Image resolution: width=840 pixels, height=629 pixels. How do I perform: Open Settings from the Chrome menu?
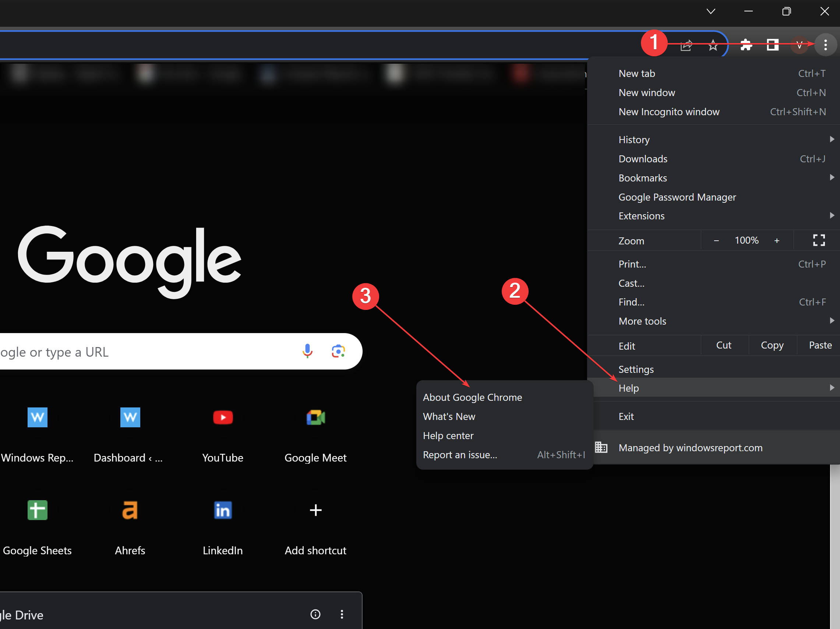click(636, 370)
